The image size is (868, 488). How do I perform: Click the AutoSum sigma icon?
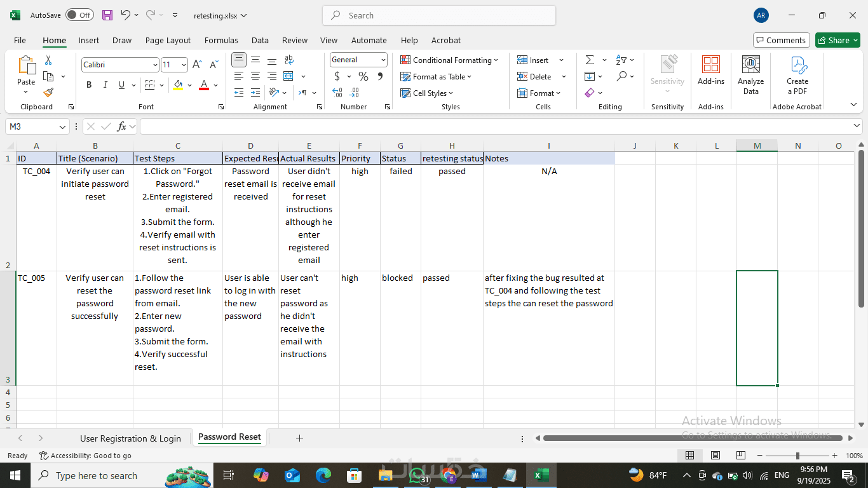pos(590,60)
